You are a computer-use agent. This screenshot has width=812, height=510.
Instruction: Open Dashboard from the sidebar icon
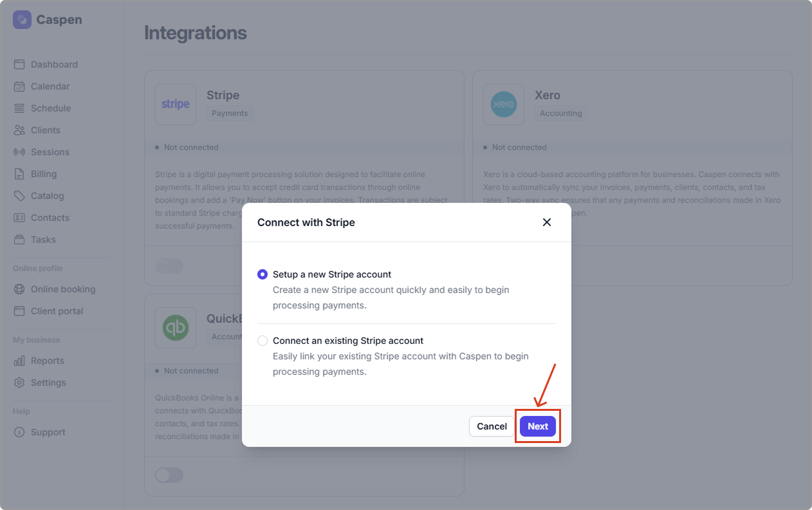tap(19, 64)
